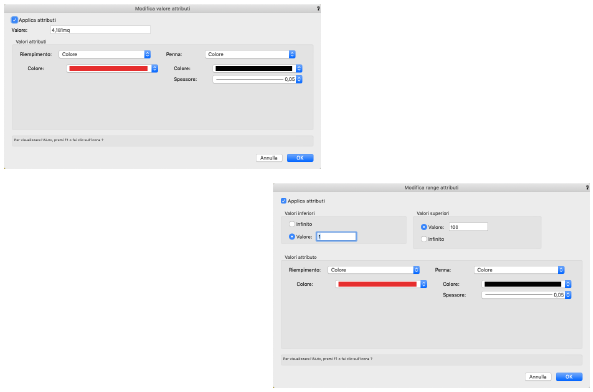
Task: Select Infinito under Valori superiori
Action: pos(424,239)
